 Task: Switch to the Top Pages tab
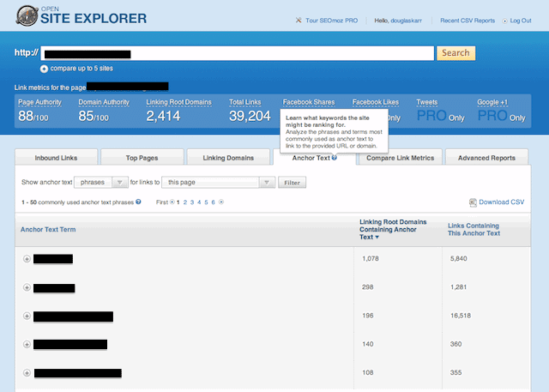click(x=142, y=158)
